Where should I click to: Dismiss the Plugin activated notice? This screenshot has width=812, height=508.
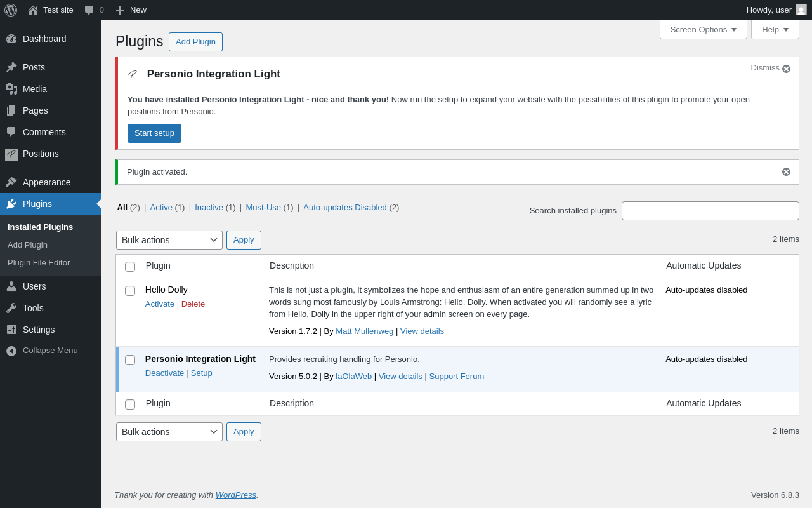tap(786, 172)
